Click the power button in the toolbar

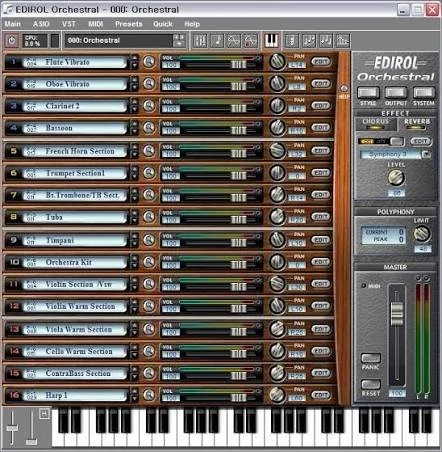pyautogui.click(x=12, y=41)
